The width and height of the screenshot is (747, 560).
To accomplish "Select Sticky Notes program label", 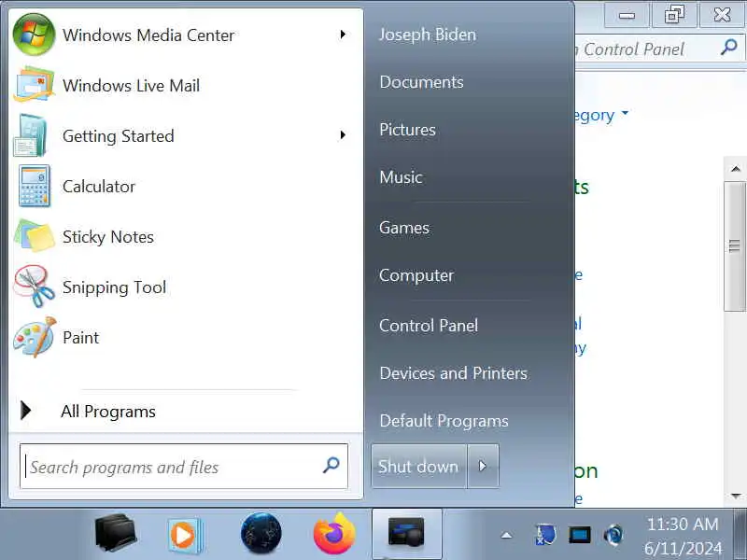I will (x=108, y=237).
